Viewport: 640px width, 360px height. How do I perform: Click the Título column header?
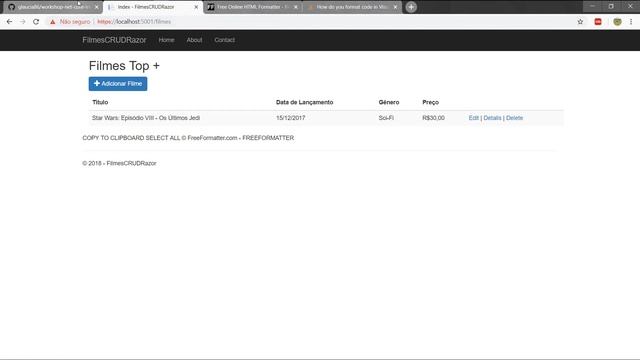tap(100, 102)
